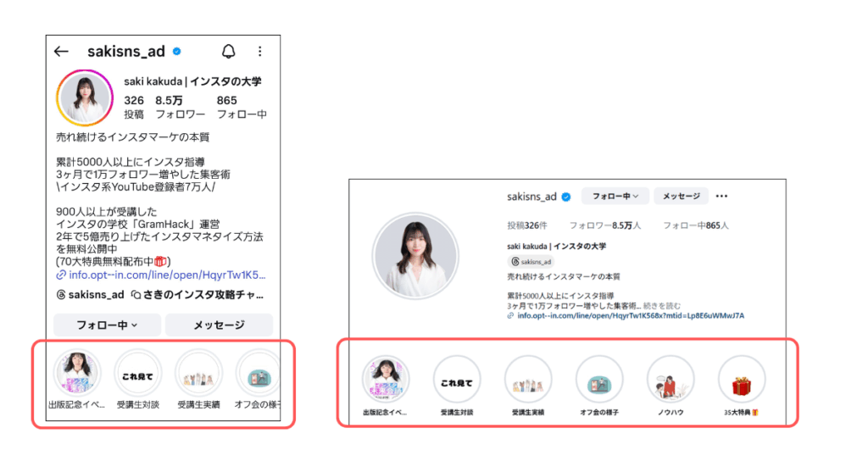Click 続きを読む to expand desktop bio
Viewport: 868px width, 456px height.
pyautogui.click(x=661, y=305)
